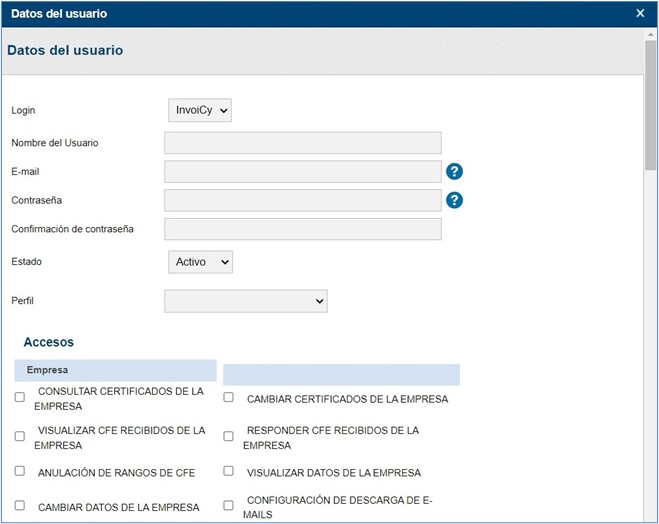Viewport: 659px width, 524px height.
Task: Click the help icon next to E-mail field
Action: click(x=454, y=172)
